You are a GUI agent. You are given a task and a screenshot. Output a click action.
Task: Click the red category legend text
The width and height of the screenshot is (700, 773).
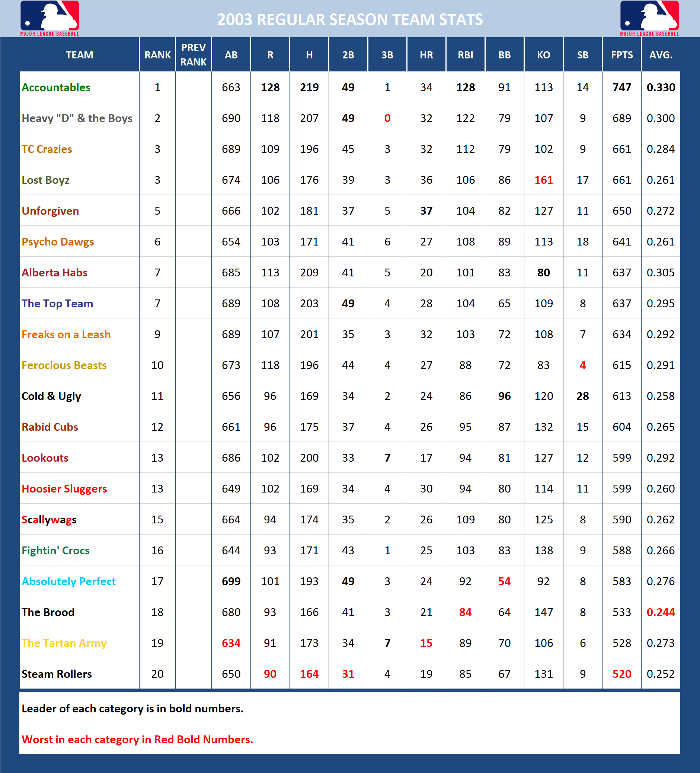138,739
